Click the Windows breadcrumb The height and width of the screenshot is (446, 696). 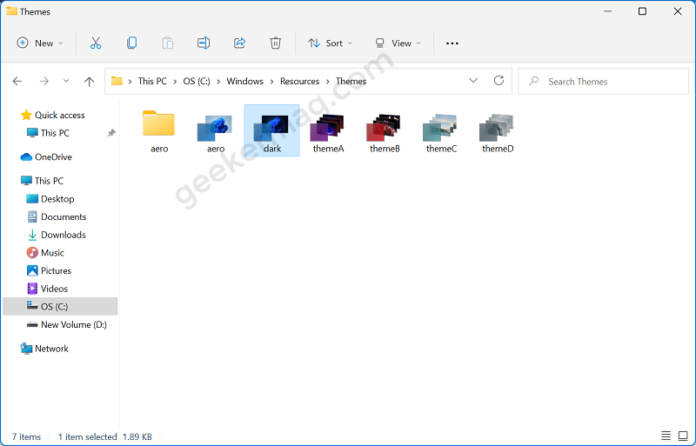pyautogui.click(x=245, y=81)
